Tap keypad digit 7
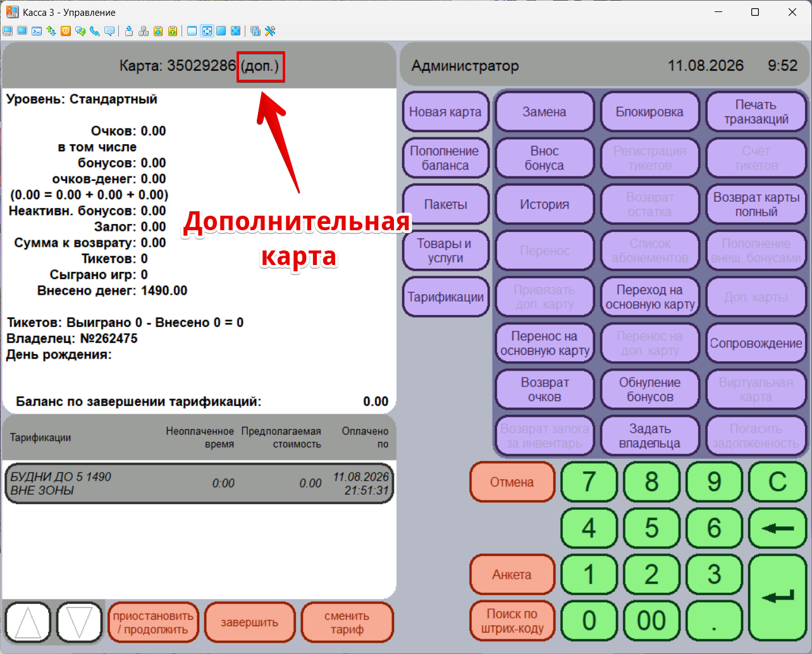This screenshot has width=812, height=654. pos(589,482)
